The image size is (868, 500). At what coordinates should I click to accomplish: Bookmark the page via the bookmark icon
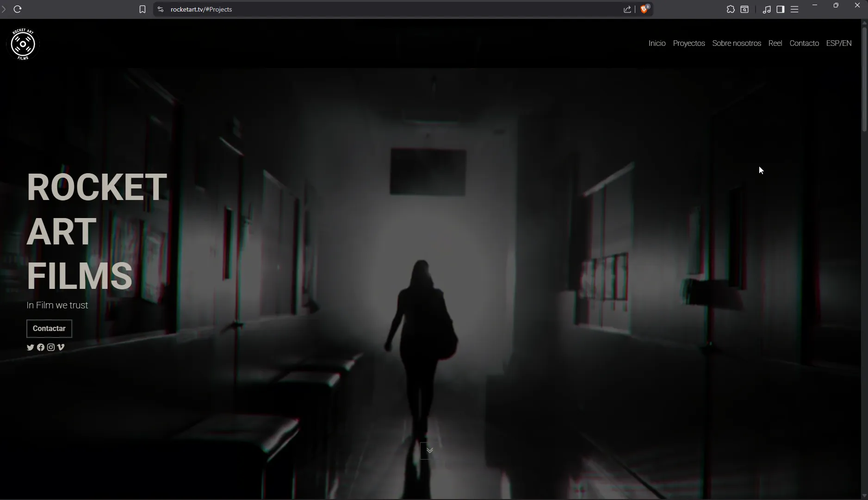143,9
